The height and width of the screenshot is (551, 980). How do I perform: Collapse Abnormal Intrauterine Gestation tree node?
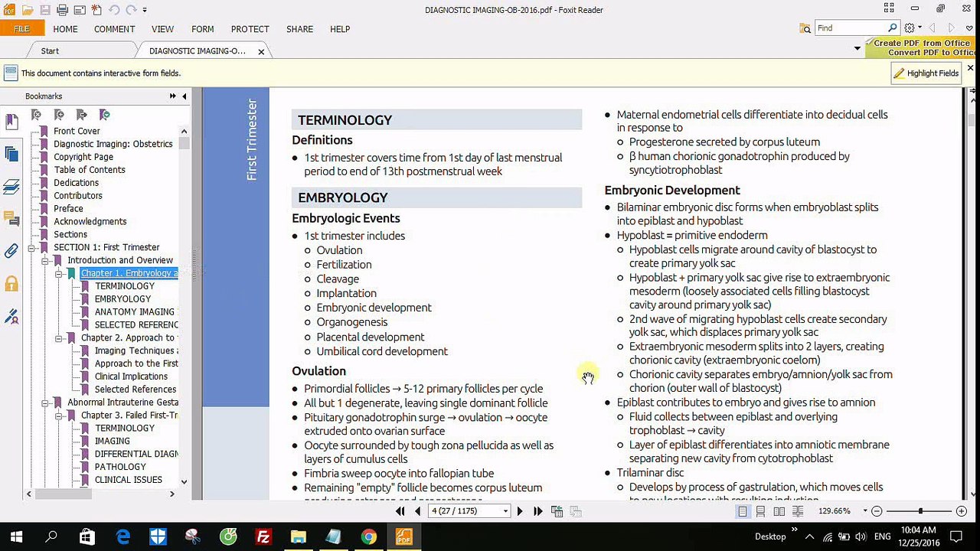(x=45, y=403)
